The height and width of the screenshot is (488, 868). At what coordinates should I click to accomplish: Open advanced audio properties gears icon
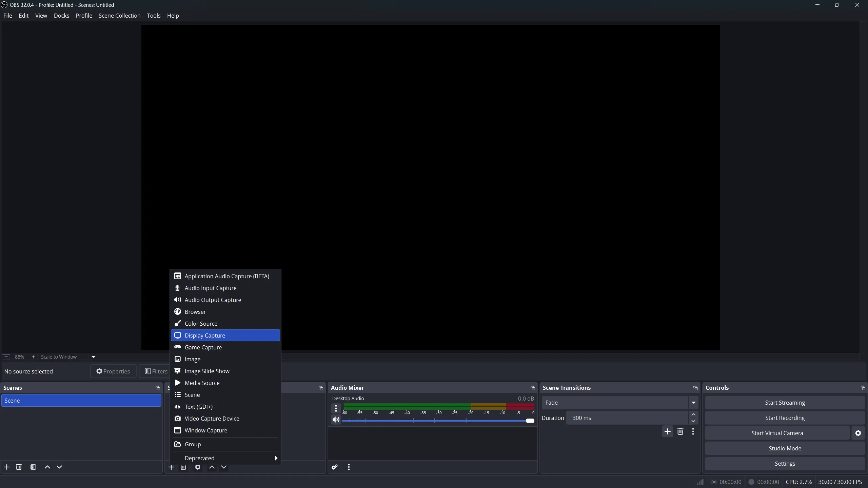335,467
